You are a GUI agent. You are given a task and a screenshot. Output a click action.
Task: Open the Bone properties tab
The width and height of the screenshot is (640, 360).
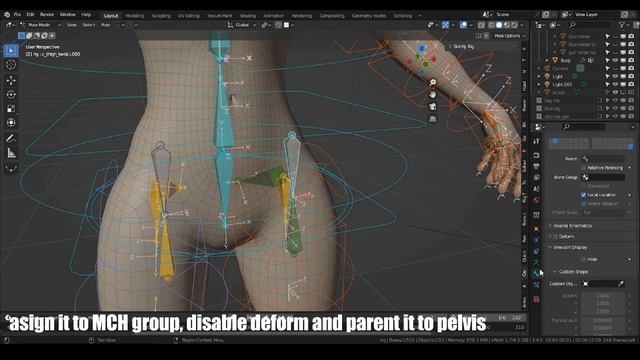click(536, 273)
